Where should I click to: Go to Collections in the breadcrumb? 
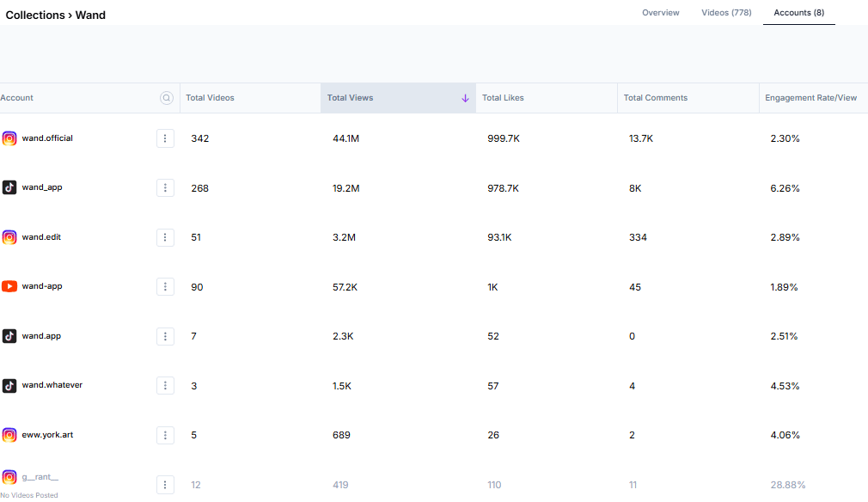34,15
